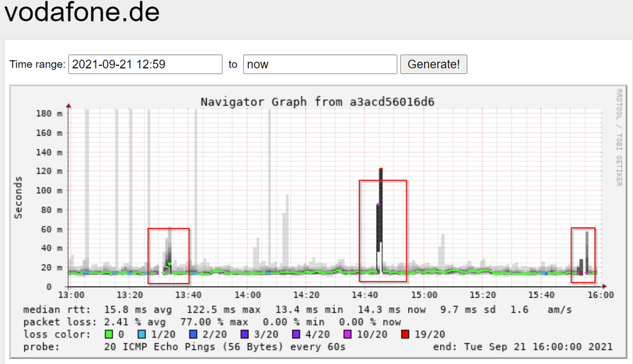Viewport: 633px width, 364px height.
Task: Click the red peak marker near 14:45
Action: pyautogui.click(x=381, y=169)
